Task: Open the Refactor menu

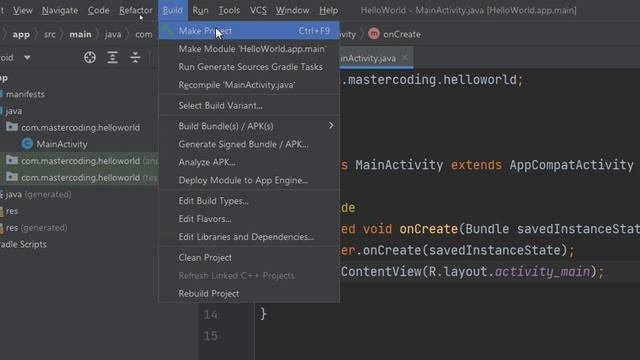Action: tap(136, 10)
